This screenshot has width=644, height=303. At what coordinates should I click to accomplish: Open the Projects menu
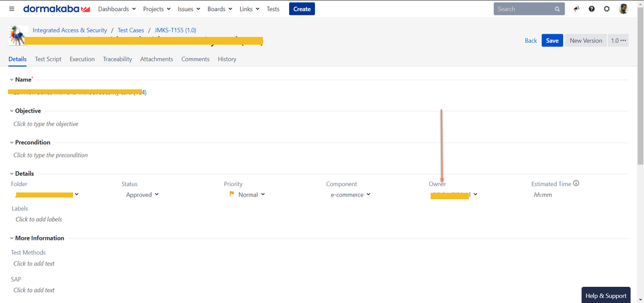(x=156, y=8)
